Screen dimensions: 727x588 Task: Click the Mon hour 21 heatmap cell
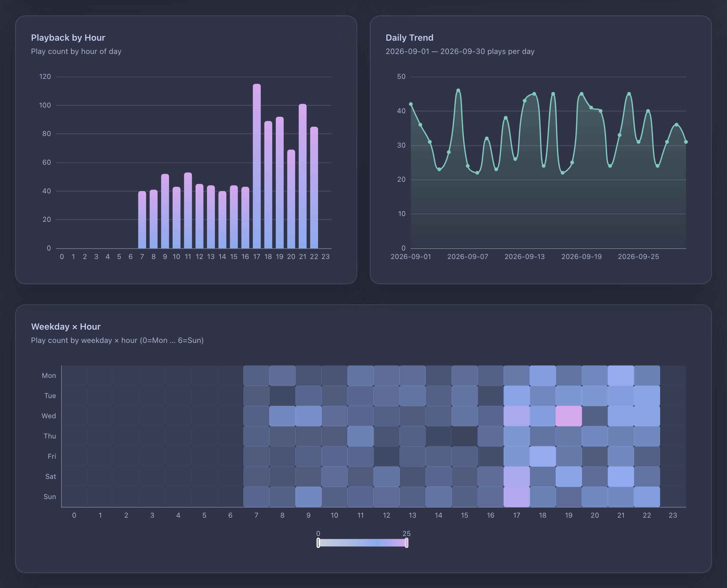tap(621, 376)
